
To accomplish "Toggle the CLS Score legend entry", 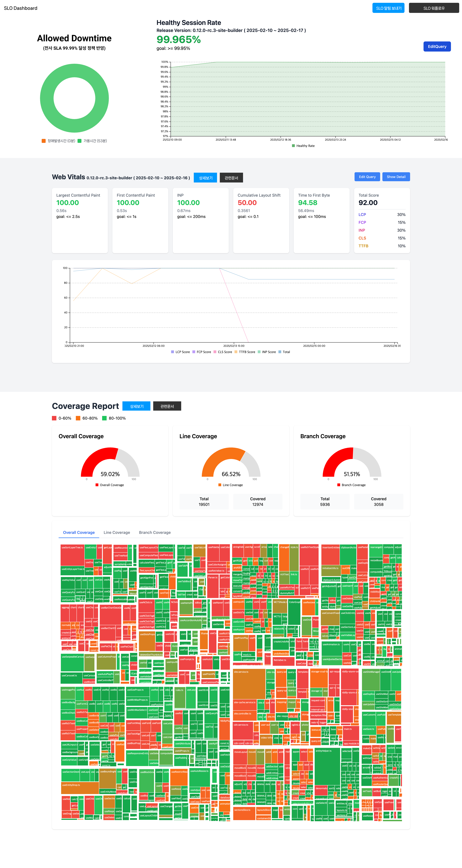I will [x=223, y=352].
